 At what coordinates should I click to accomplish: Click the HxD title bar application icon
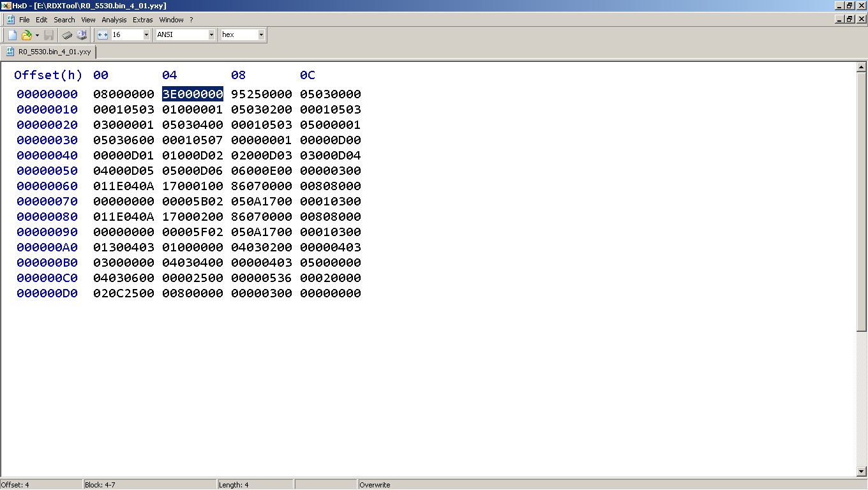(6, 6)
